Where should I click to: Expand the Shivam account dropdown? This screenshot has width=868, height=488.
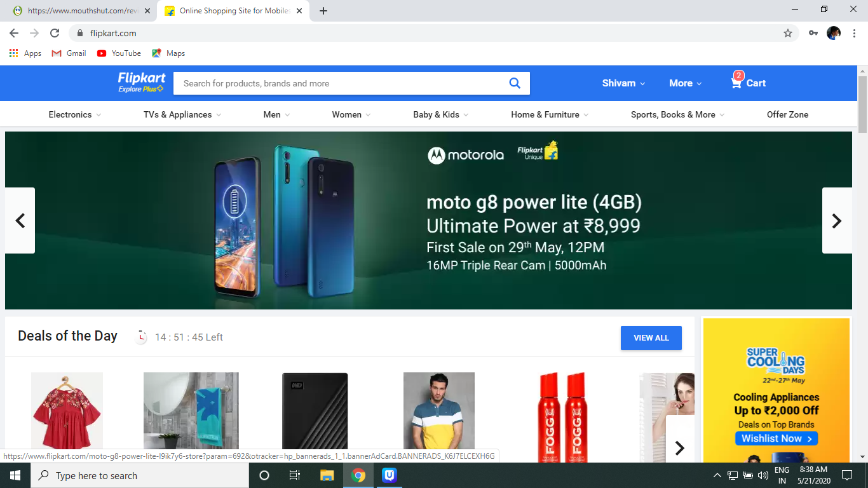pyautogui.click(x=623, y=83)
